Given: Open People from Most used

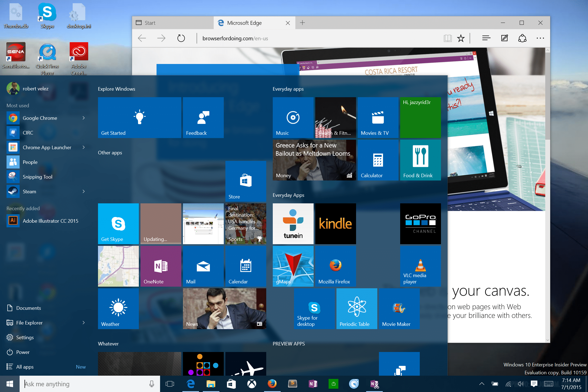Looking at the screenshot, I should (46, 162).
